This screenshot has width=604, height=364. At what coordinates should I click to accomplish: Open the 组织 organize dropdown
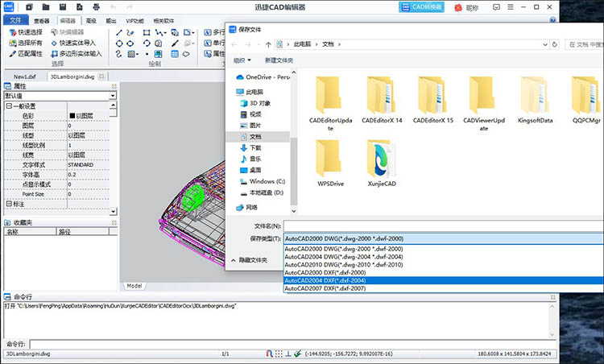coord(242,60)
